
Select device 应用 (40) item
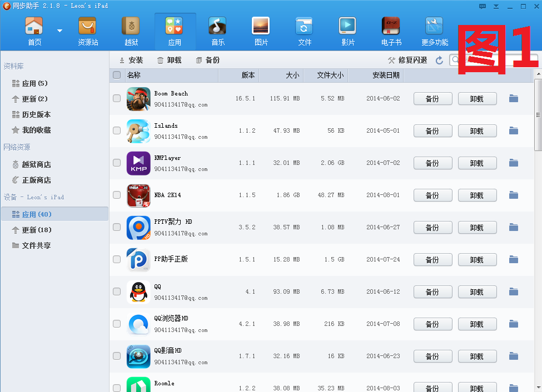click(x=54, y=214)
